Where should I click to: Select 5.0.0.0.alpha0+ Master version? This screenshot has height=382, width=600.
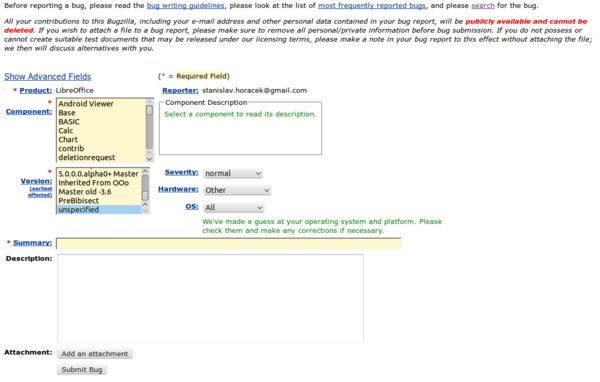coord(99,174)
